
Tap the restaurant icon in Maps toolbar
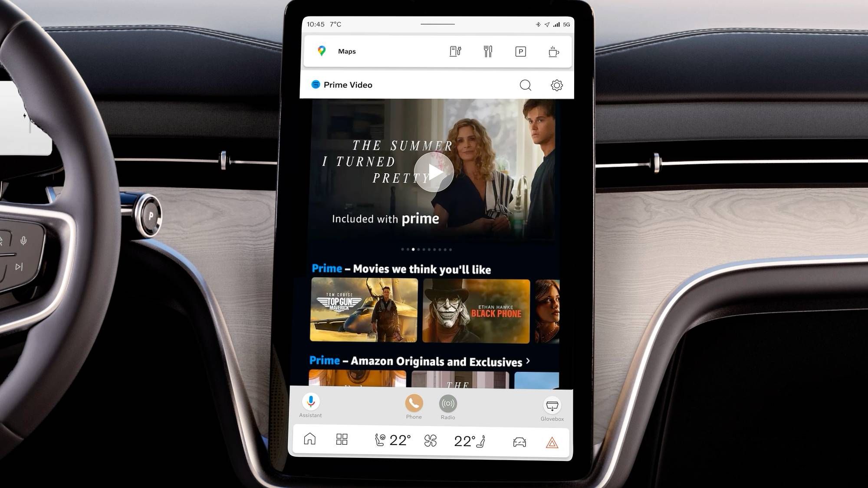pos(488,51)
